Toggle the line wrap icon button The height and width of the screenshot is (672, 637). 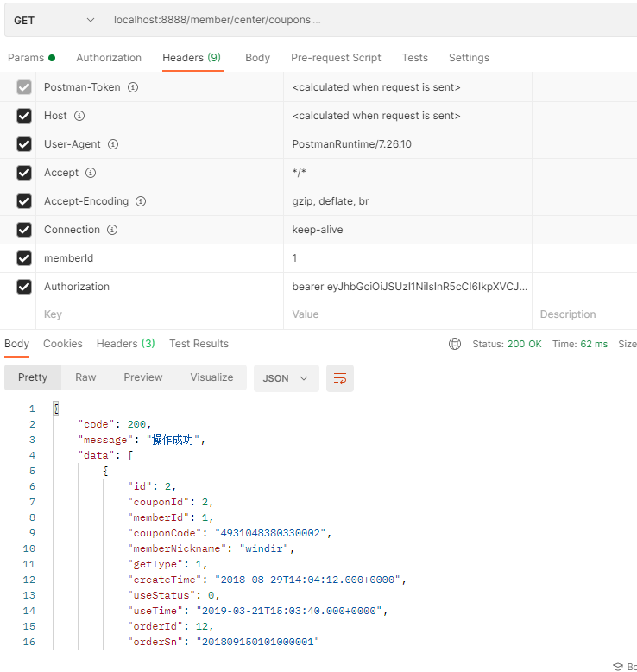click(x=340, y=378)
